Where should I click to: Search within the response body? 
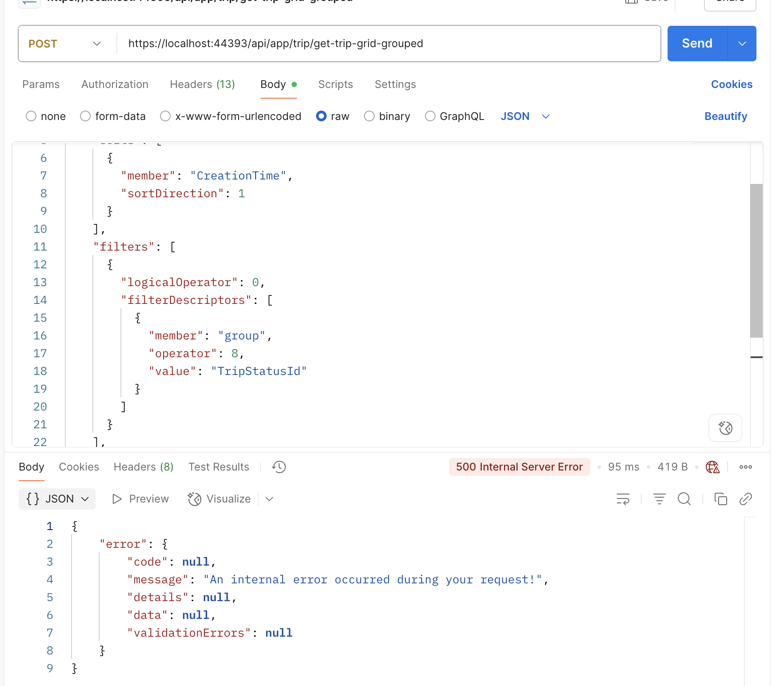(x=684, y=499)
